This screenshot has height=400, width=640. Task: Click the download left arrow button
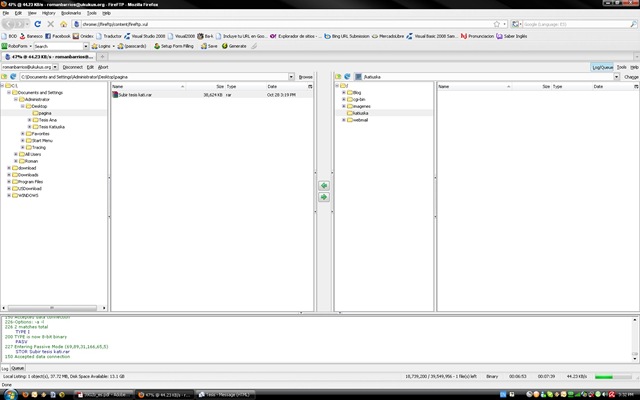[x=324, y=186]
